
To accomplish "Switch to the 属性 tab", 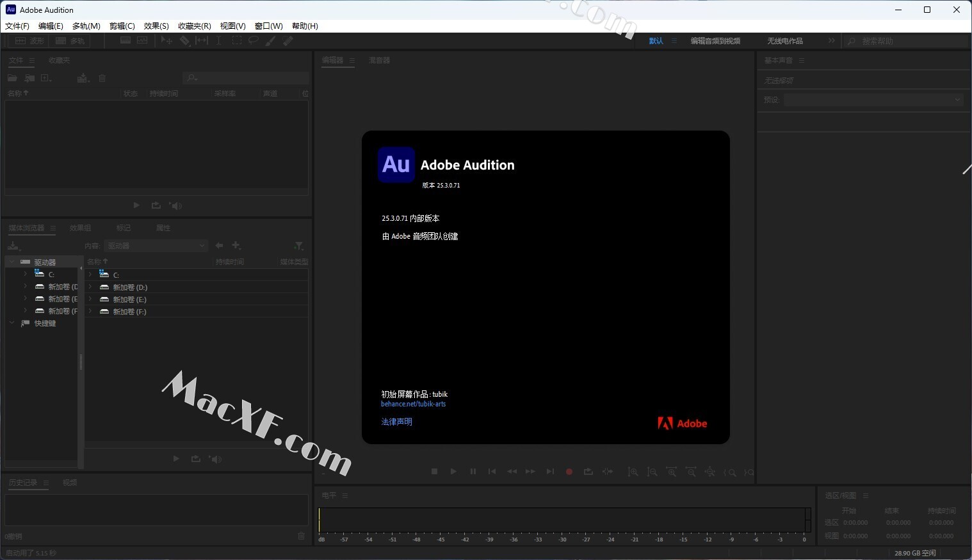I will (x=163, y=228).
